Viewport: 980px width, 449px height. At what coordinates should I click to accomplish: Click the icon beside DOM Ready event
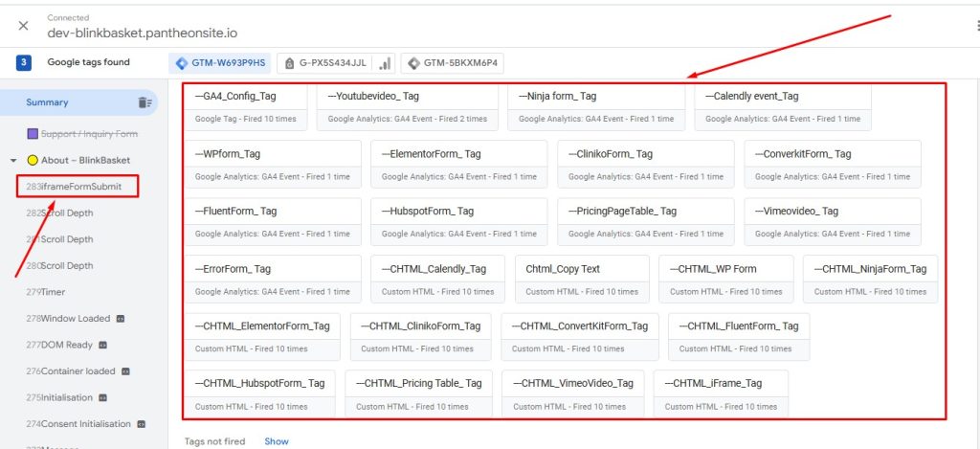[x=102, y=345]
